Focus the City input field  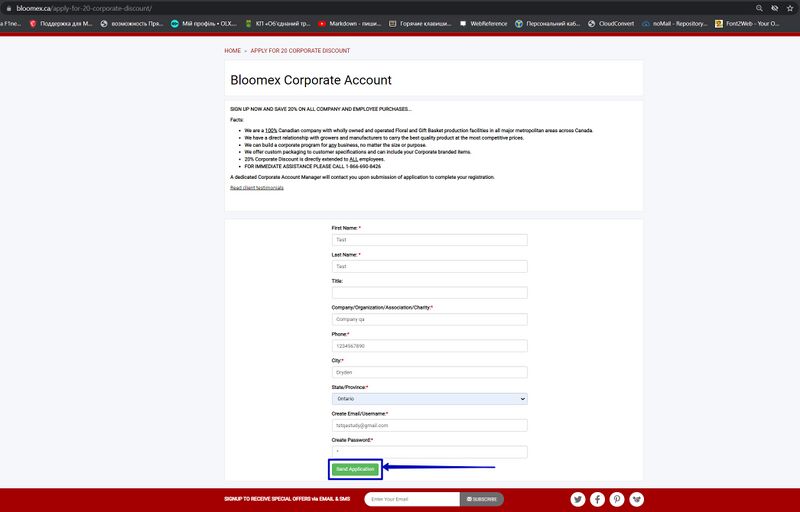430,372
